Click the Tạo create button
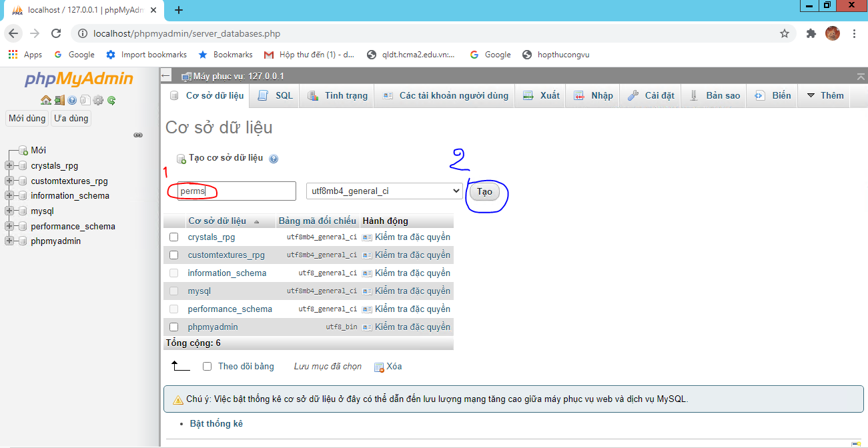868x448 pixels. pos(484,191)
